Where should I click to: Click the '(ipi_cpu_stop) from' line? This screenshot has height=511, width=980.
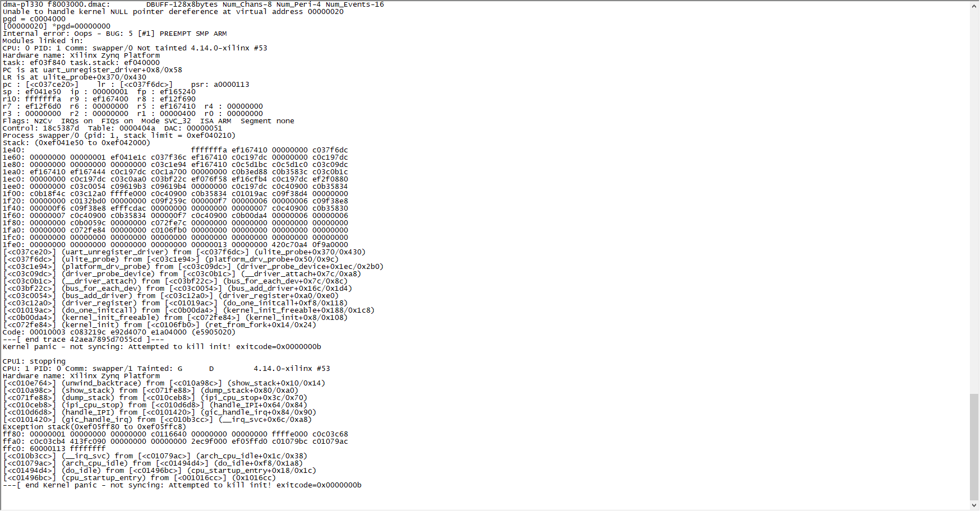(155, 405)
